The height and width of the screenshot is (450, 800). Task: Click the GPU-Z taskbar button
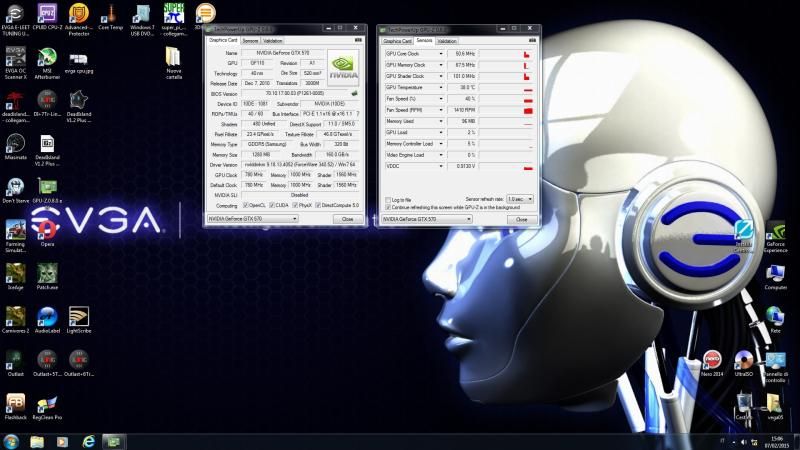pyautogui.click(x=113, y=441)
